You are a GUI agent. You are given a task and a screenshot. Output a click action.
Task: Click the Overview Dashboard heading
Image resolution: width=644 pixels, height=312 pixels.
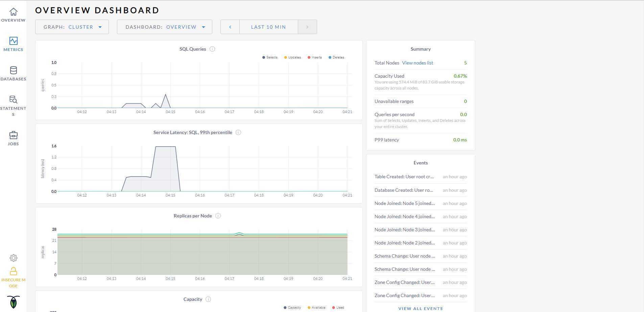[x=97, y=10]
